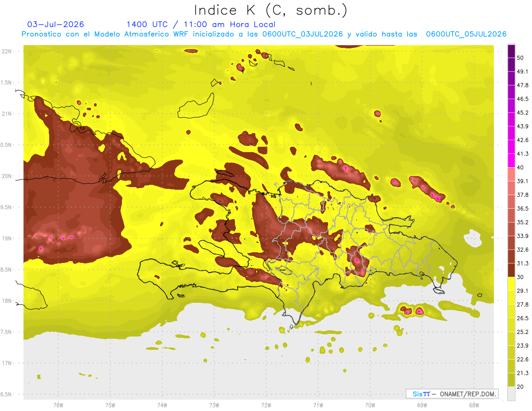Screen dimensions: 532x411
Task: Click the "46.5" color scale value
Action: pos(523,99)
